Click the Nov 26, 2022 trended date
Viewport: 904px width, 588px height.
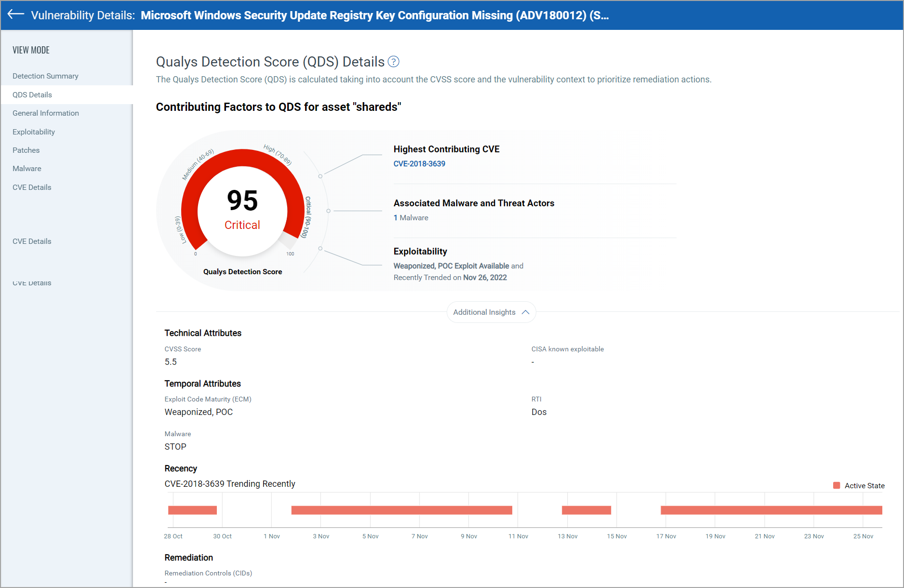click(485, 278)
